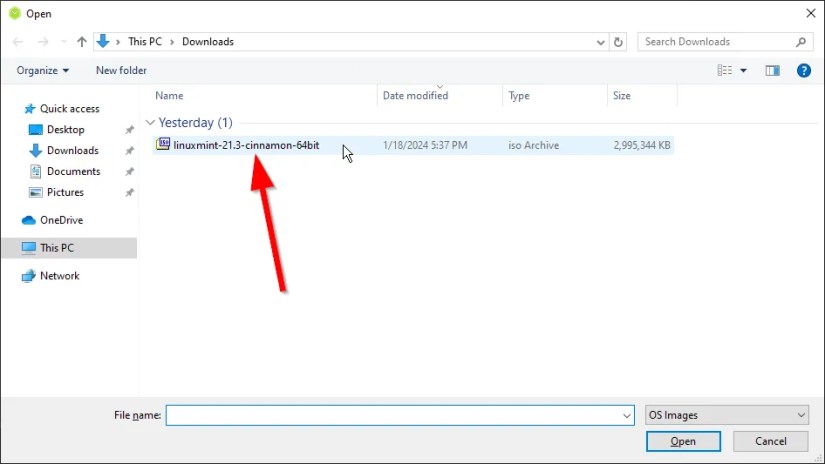Open recent locations dropdown arrow
The image size is (825, 464).
[64, 42]
